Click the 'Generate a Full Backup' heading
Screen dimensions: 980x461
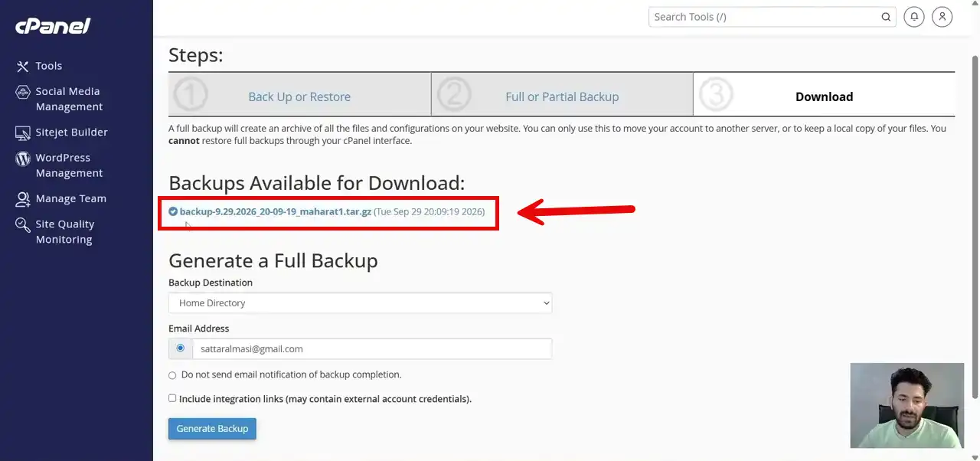273,261
